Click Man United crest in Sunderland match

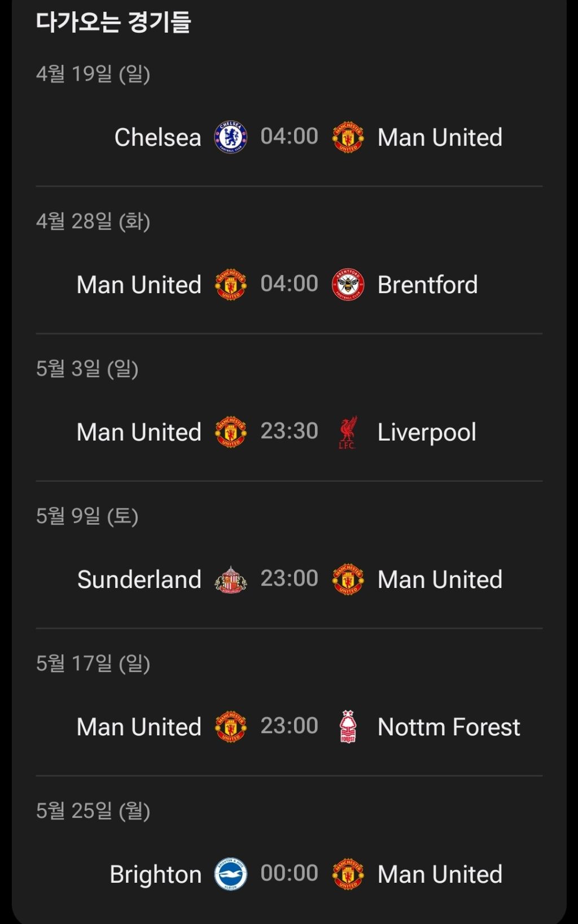(x=348, y=579)
